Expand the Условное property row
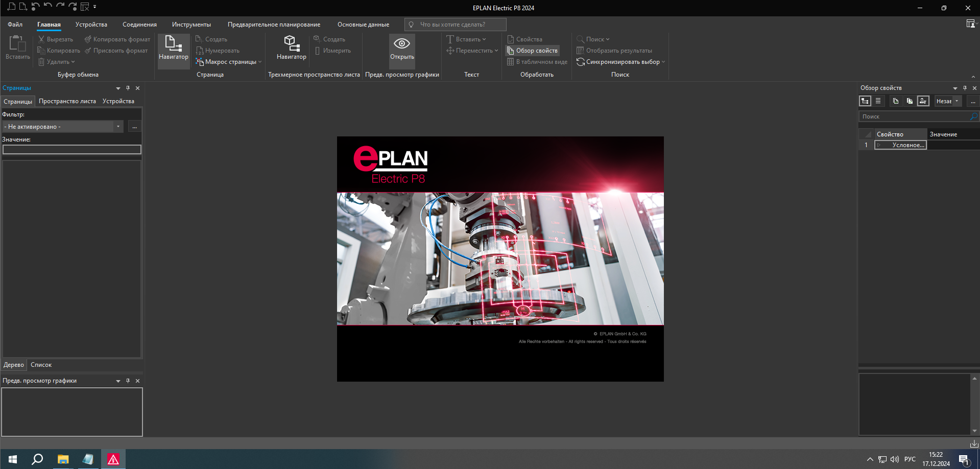The image size is (980, 469). [x=880, y=145]
